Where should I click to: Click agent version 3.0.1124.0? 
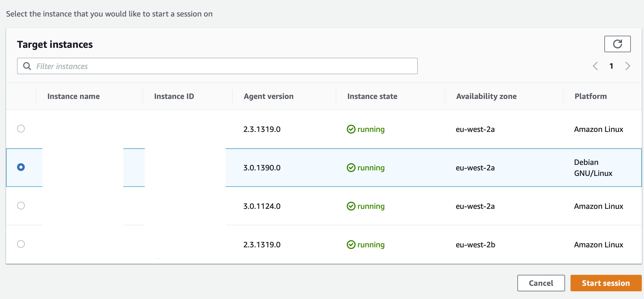tap(262, 206)
